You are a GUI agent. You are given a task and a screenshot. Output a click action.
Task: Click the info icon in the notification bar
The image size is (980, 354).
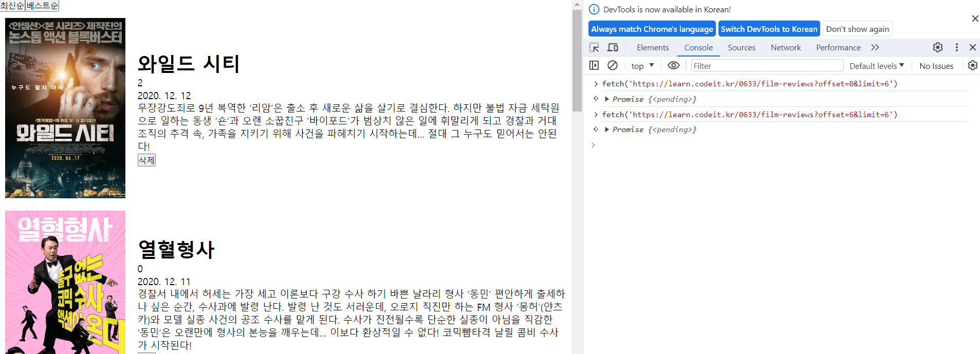(x=594, y=9)
